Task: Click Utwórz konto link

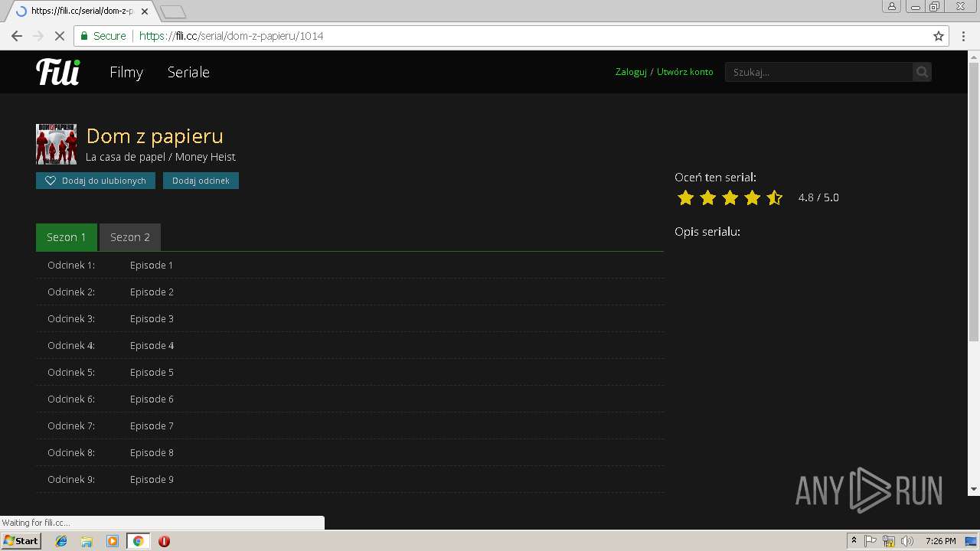Action: pos(684,72)
